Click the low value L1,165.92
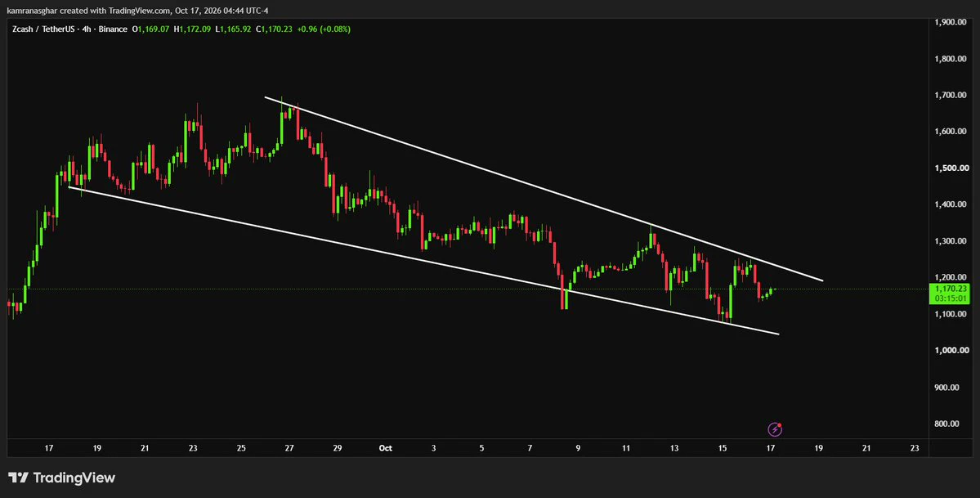The image size is (980, 498). [x=233, y=29]
